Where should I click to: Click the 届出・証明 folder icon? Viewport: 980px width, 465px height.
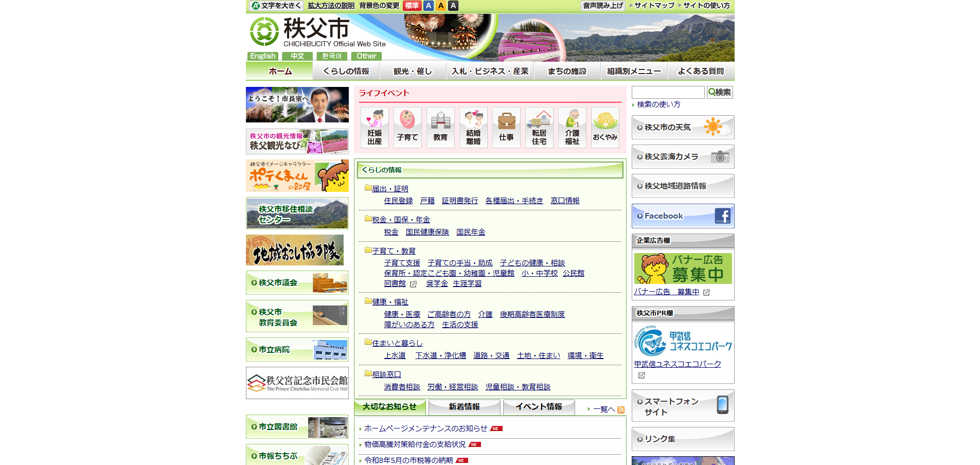click(x=368, y=188)
